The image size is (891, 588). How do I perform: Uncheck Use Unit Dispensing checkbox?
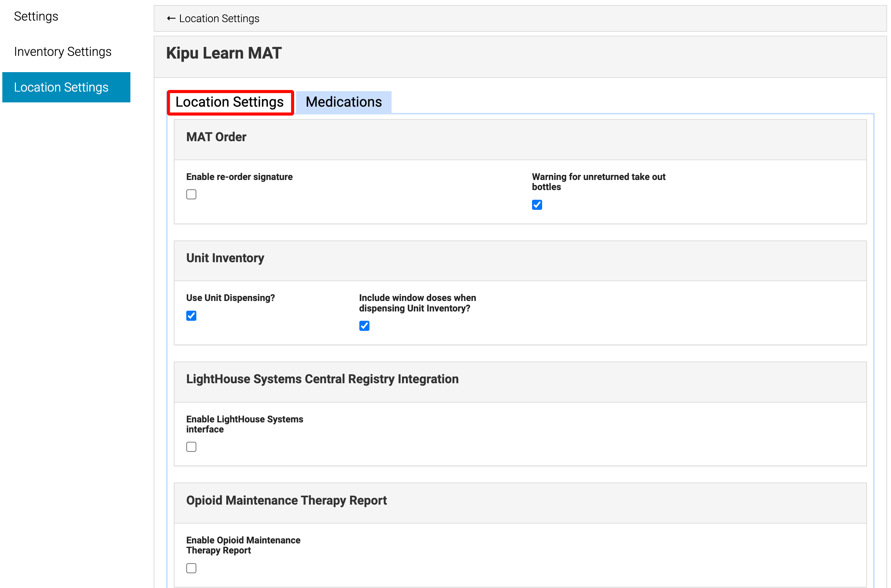click(191, 316)
